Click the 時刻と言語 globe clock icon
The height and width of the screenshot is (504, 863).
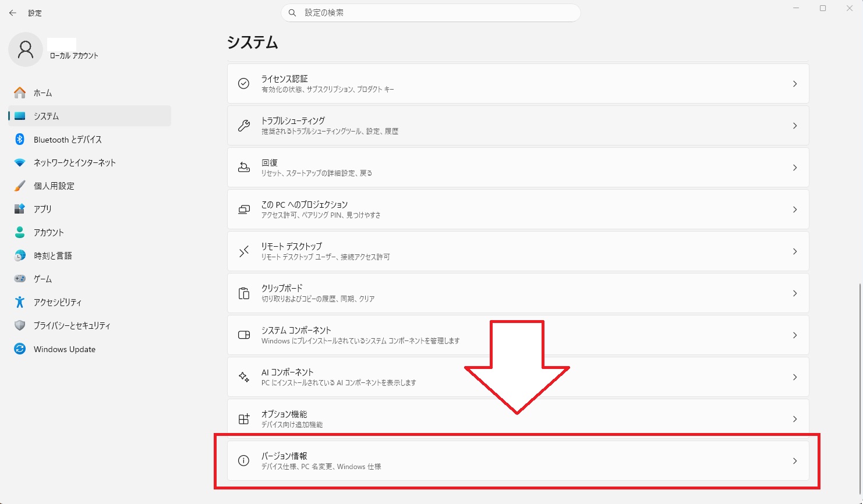pos(20,255)
